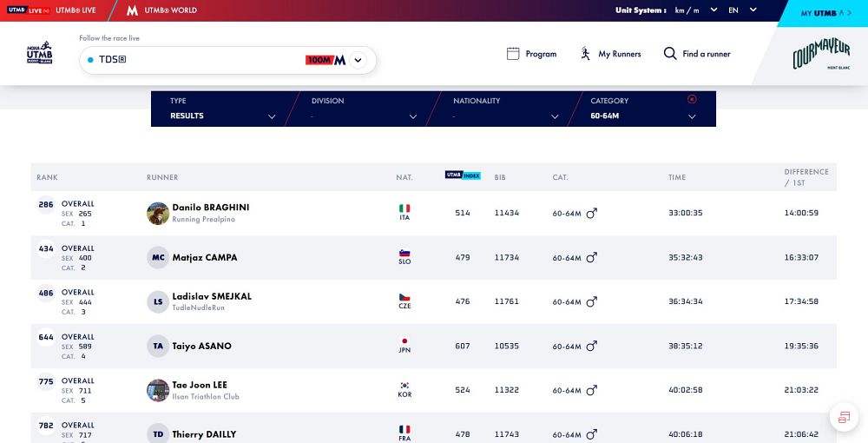The image size is (868, 443).
Task: Switch to the UTMB World tab
Action: 161,10
